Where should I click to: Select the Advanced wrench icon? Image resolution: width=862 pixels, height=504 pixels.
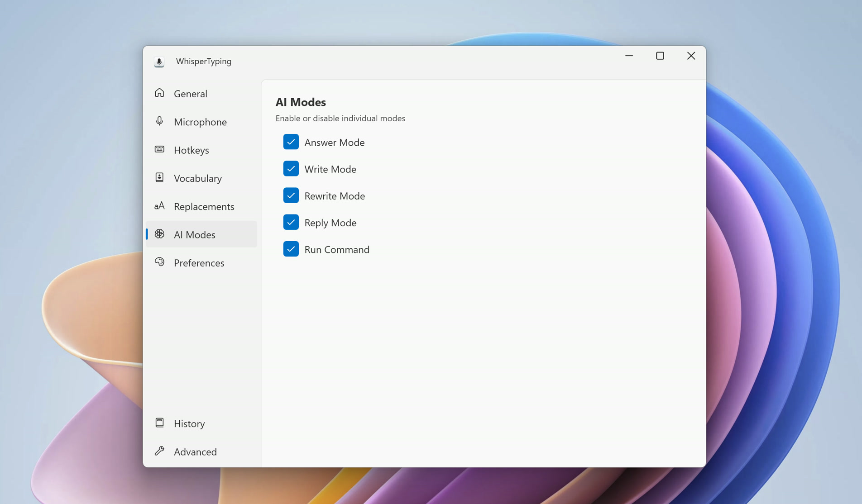[x=159, y=451]
